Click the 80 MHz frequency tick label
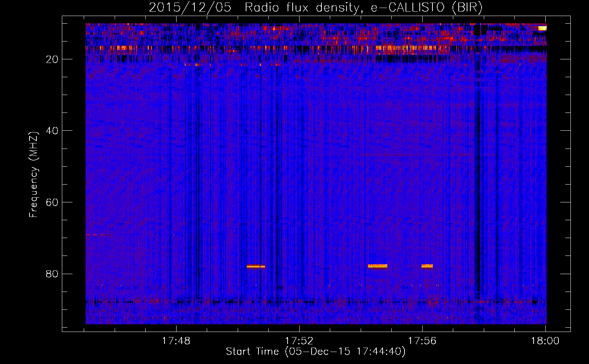Viewport: 589px width, 364px height. [52, 274]
